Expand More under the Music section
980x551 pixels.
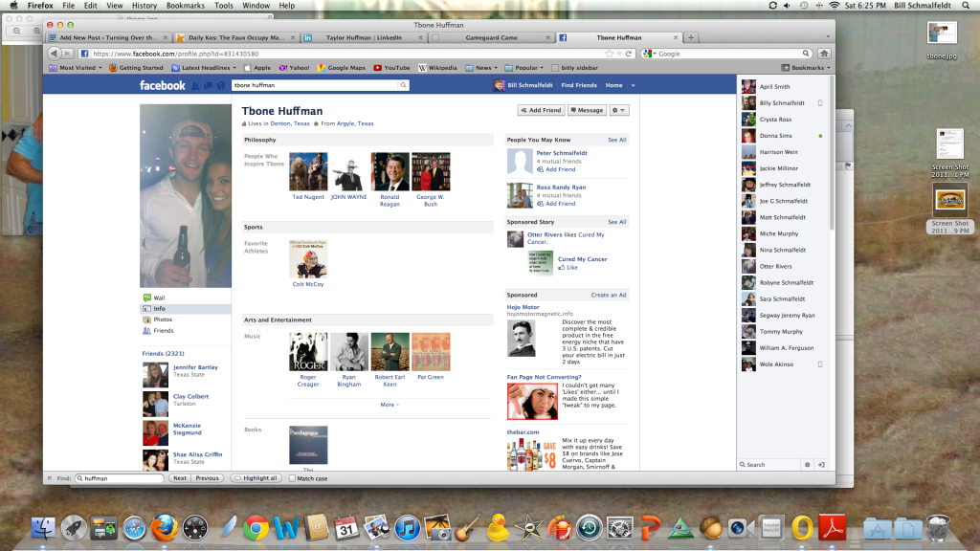click(x=389, y=405)
